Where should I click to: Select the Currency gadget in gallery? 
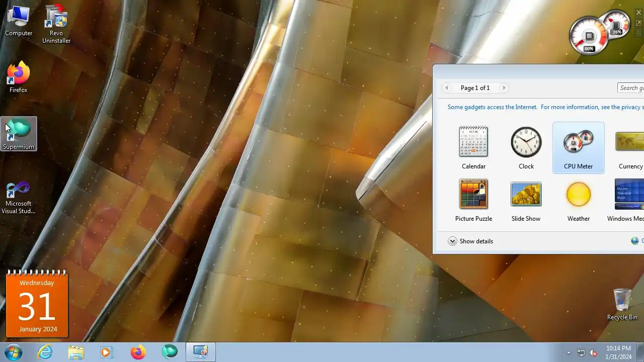point(629,147)
